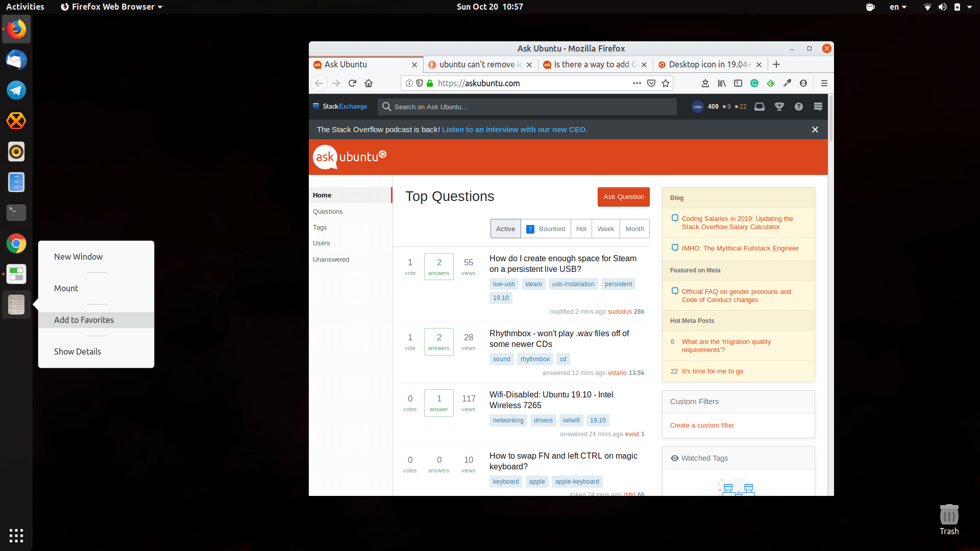Viewport: 980px width, 551px height.
Task: Select the Bountied questions filter
Action: (x=546, y=229)
